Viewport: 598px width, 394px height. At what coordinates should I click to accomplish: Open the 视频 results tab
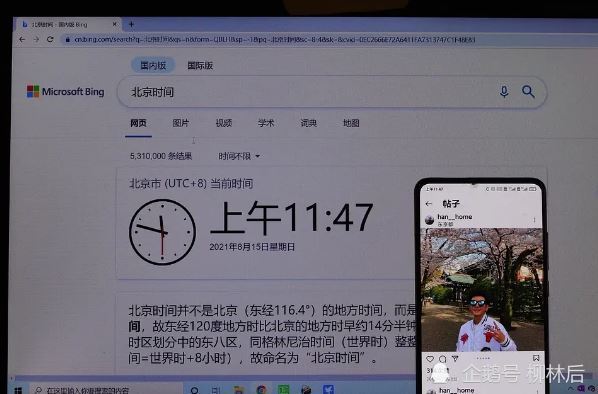point(223,123)
